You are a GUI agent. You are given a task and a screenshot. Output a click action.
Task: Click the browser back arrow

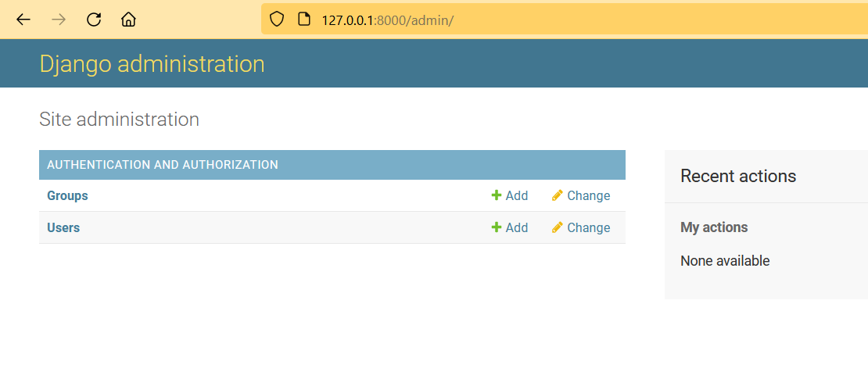pos(23,20)
